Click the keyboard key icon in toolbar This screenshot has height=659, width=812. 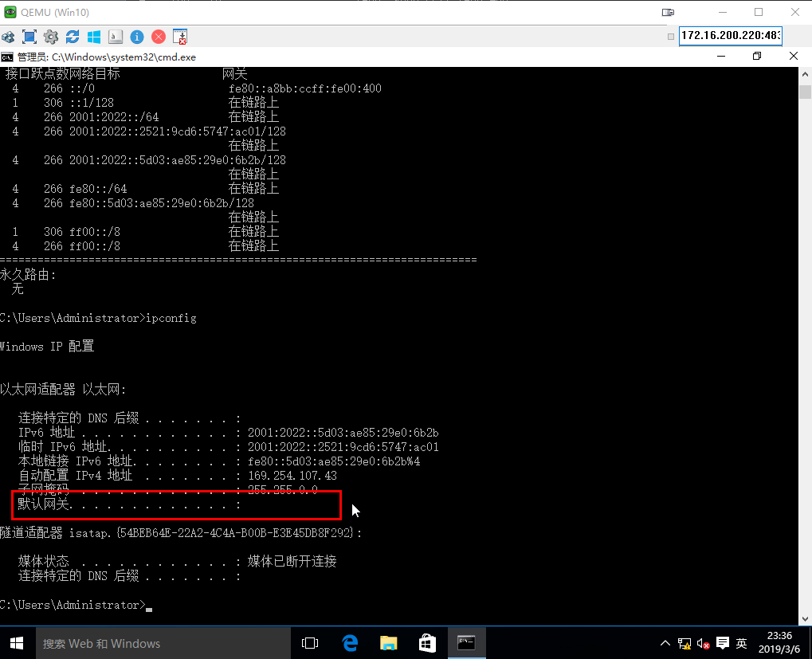click(x=116, y=37)
